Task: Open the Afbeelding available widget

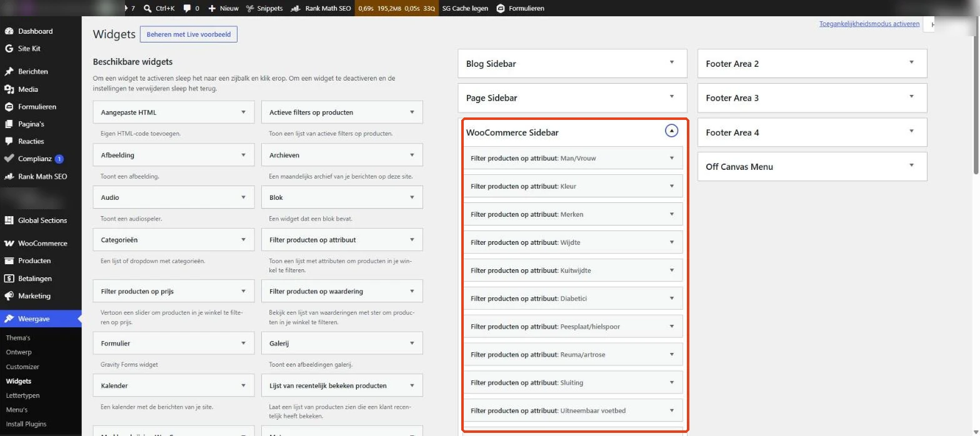Action: (174, 155)
